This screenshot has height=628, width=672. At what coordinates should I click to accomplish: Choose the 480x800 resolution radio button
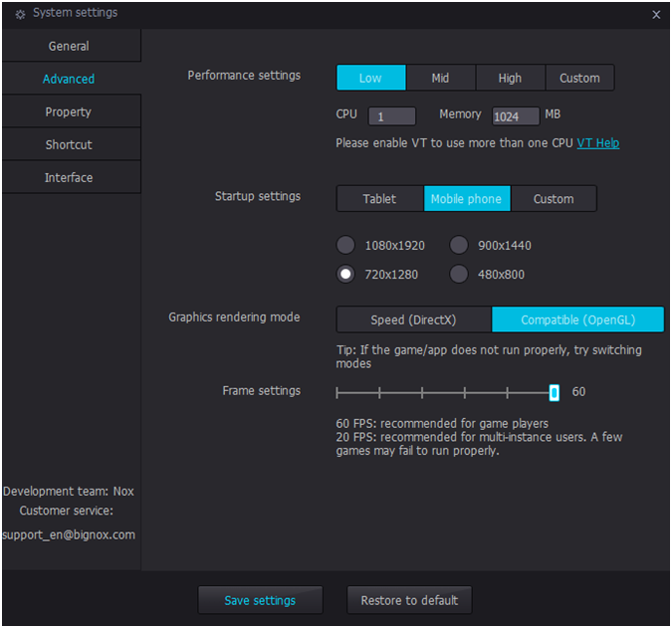click(459, 274)
